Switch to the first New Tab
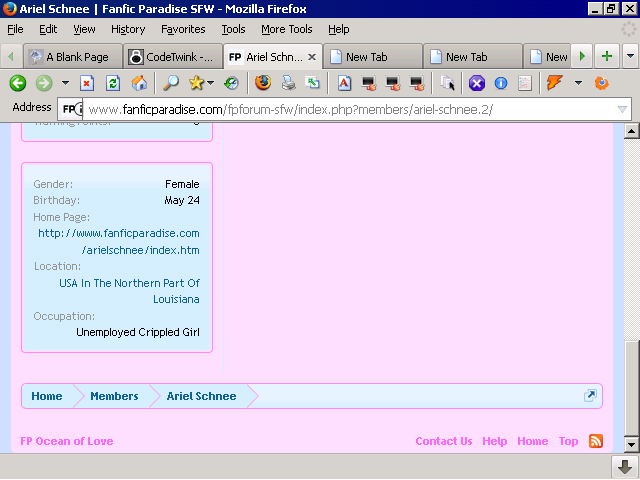The height and width of the screenshot is (480, 640). (x=373, y=57)
